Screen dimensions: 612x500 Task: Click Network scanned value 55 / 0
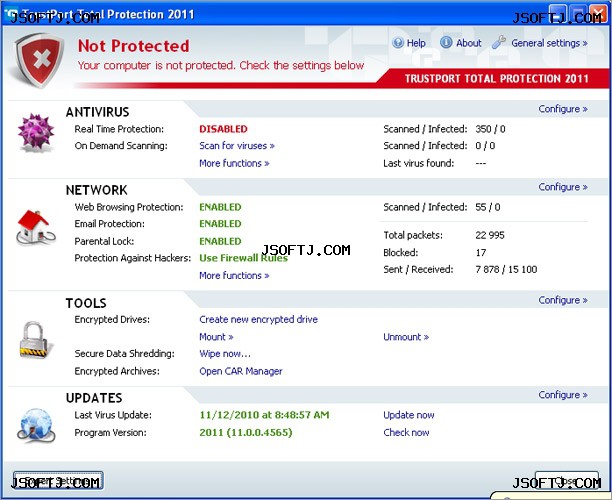pos(487,207)
